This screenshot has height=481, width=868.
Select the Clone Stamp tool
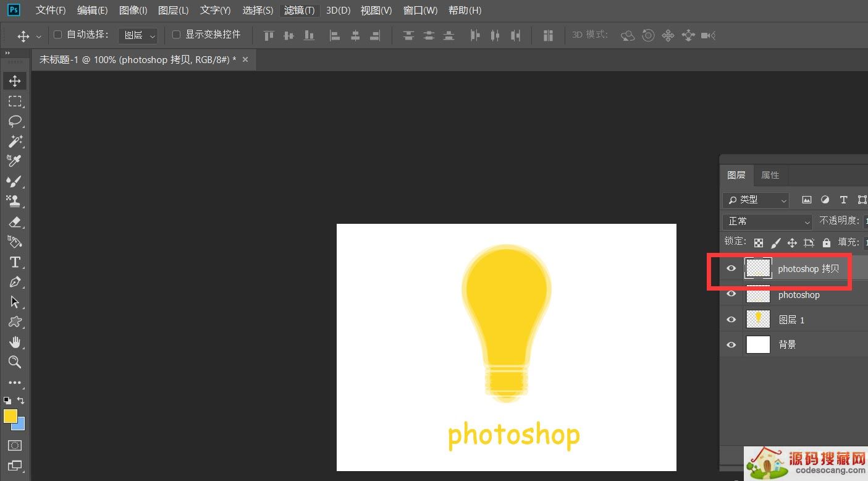tap(15, 201)
